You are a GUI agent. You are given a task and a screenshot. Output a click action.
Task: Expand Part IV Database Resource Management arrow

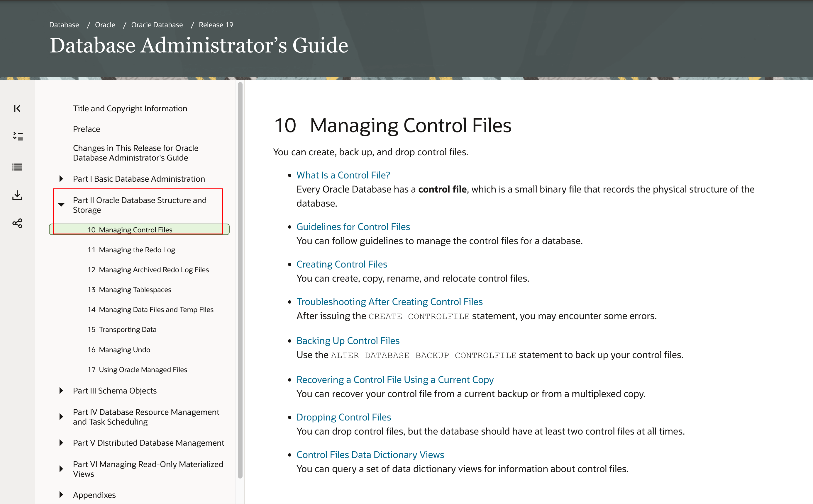point(61,417)
